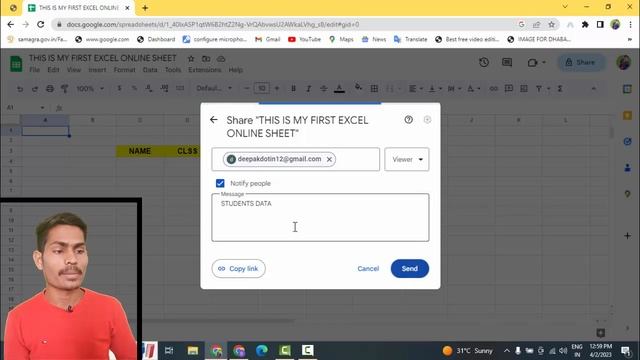This screenshot has width=640, height=360.
Task: Open Microsoft Edge from taskbar
Action: coord(262,350)
